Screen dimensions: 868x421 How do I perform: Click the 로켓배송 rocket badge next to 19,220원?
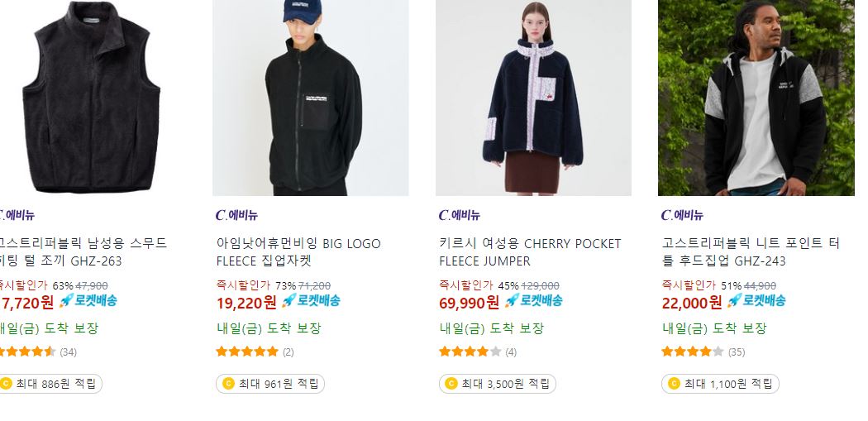pyautogui.click(x=311, y=301)
